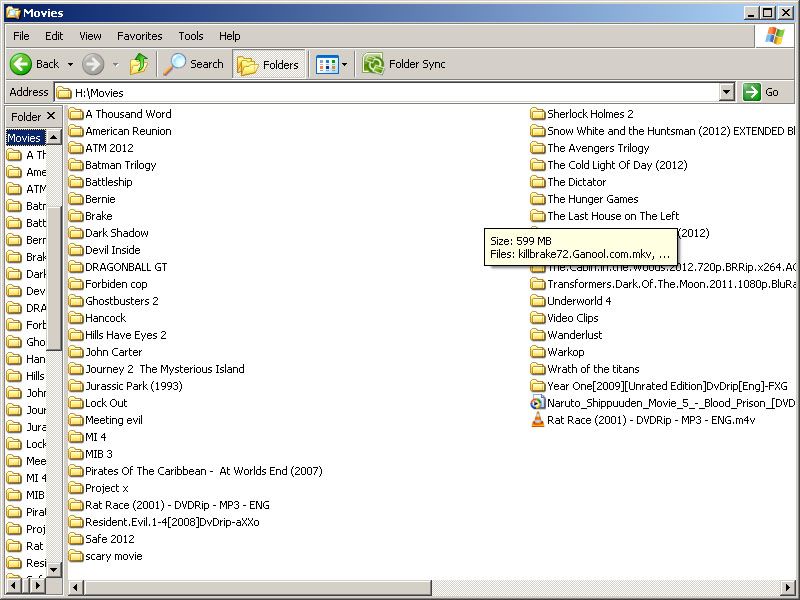Open the Help menu
This screenshot has height=600, width=800.
(230, 36)
